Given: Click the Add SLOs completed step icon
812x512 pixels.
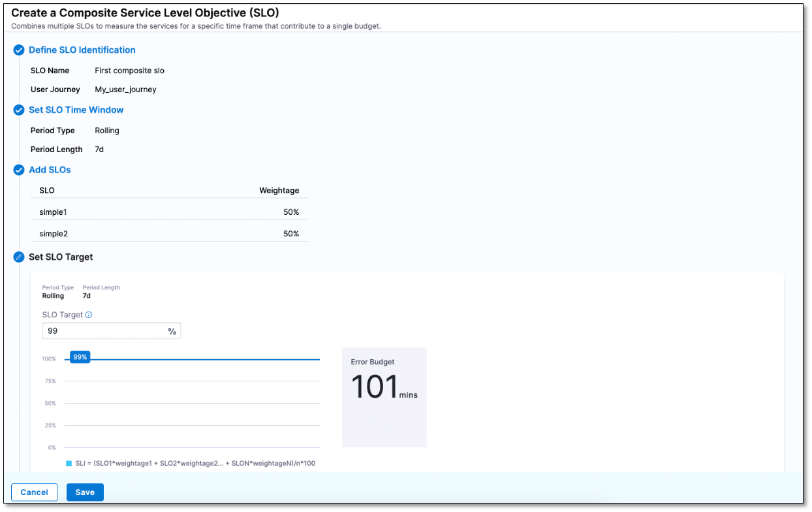Looking at the screenshot, I should click(19, 170).
